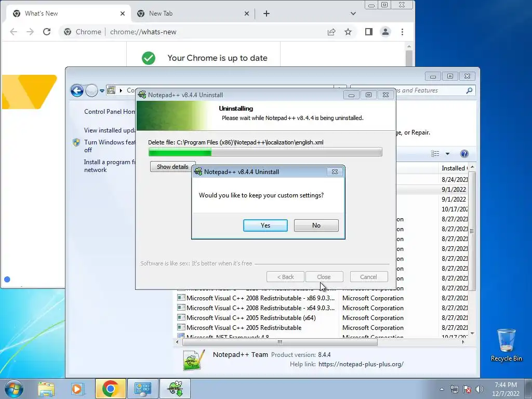Open Turn Windows features on or off
The width and height of the screenshot is (532, 399).
pyautogui.click(x=110, y=146)
